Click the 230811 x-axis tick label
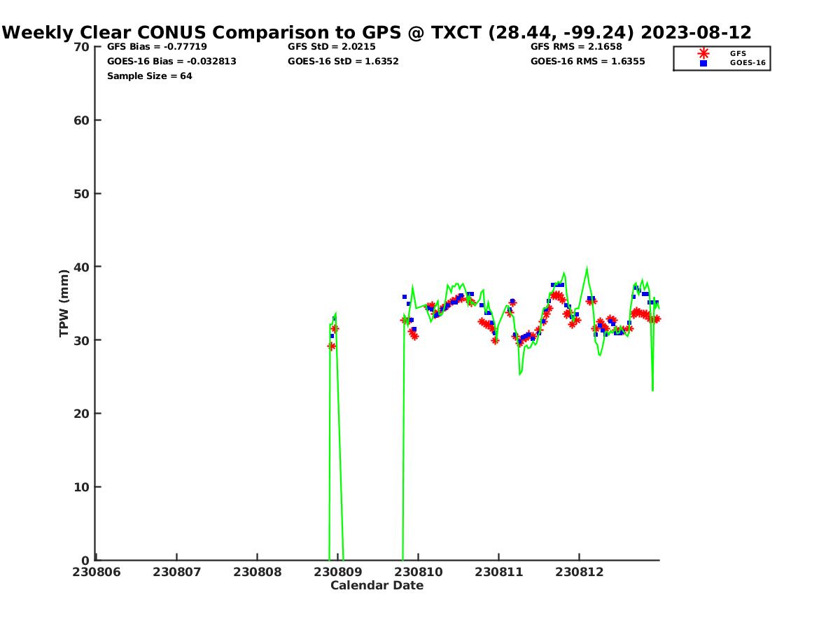 [x=498, y=572]
